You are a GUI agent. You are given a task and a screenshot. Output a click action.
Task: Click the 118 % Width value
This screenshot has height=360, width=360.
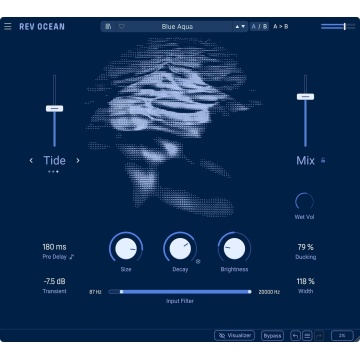306,281
